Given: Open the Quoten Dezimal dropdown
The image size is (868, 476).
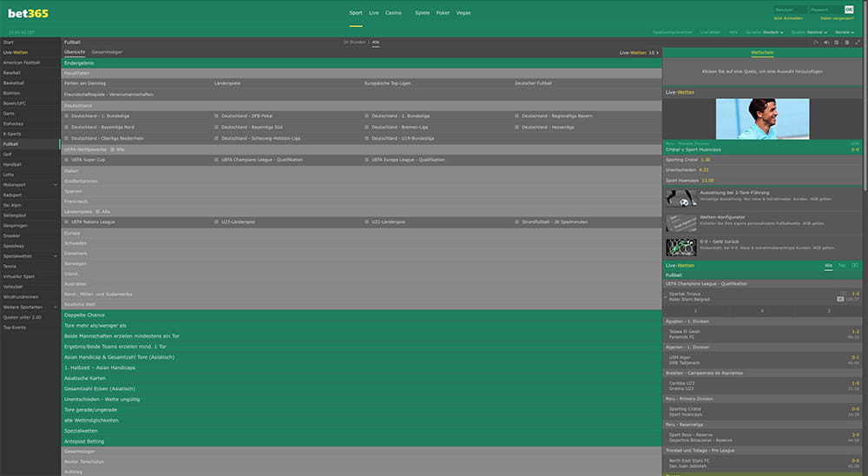Looking at the screenshot, I should [x=817, y=32].
